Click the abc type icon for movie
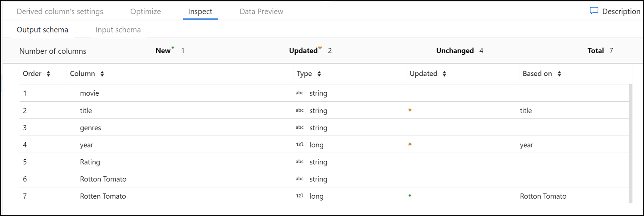Image resolution: width=644 pixels, height=216 pixels. 300,93
